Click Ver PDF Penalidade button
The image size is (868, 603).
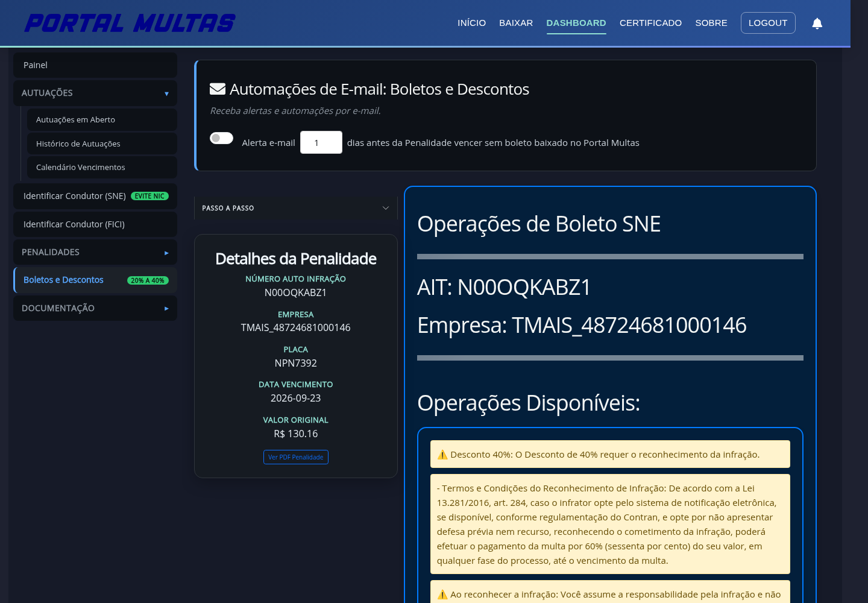(296, 457)
